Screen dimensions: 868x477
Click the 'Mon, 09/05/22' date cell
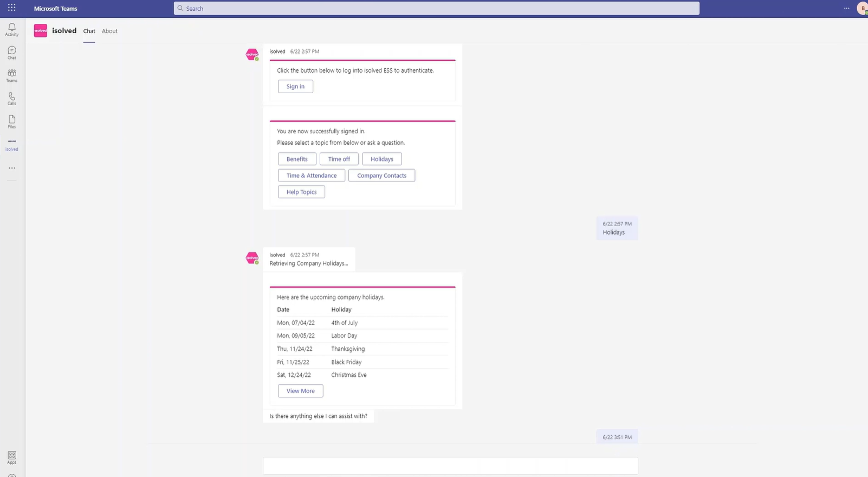click(295, 336)
